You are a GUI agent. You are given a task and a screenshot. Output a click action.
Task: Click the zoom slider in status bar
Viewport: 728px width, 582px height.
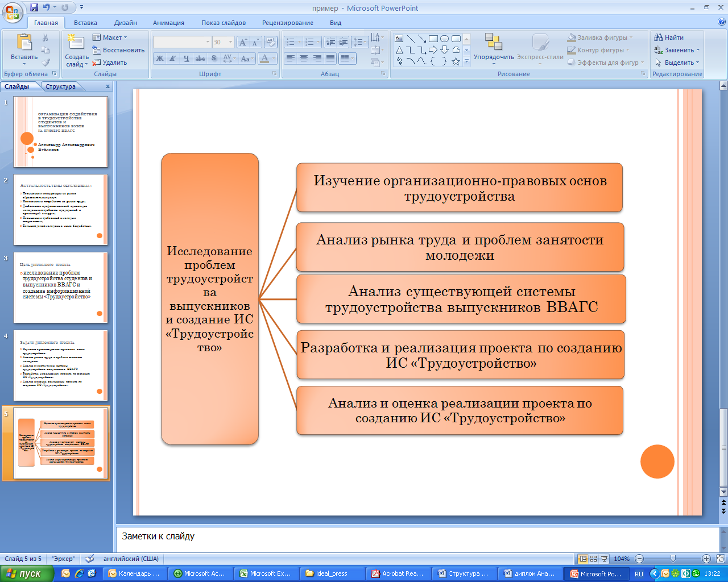tap(673, 559)
